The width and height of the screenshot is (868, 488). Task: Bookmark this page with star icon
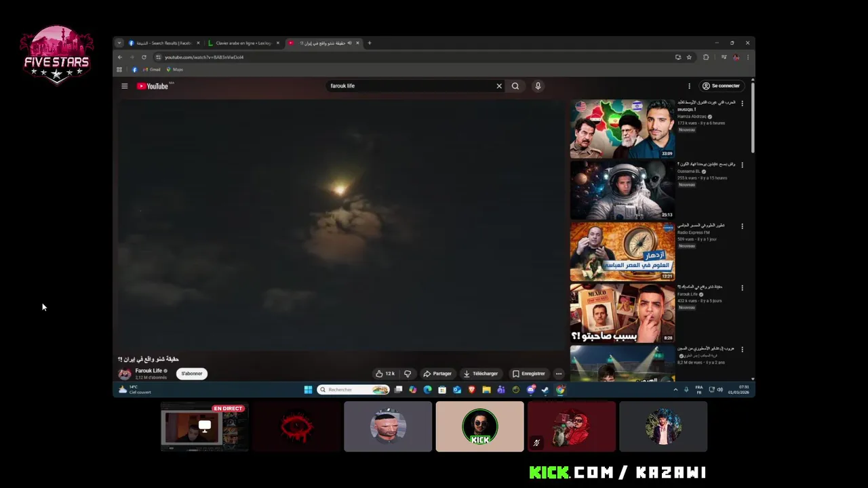click(689, 57)
